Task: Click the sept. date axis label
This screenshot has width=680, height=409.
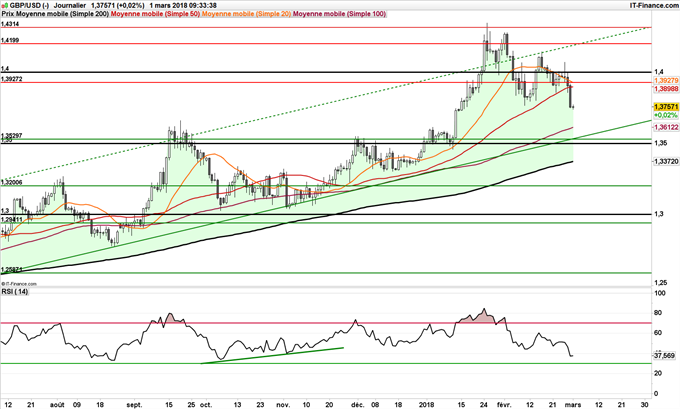Action: [134, 405]
